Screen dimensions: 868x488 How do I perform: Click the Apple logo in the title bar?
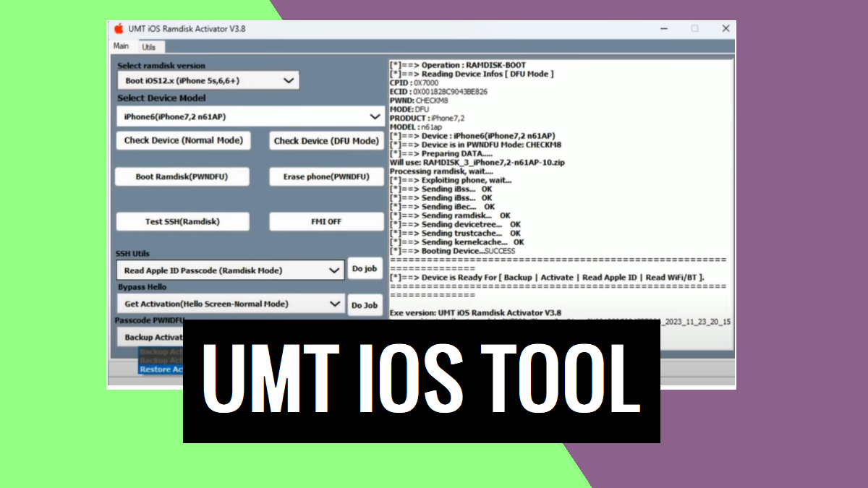[117, 28]
